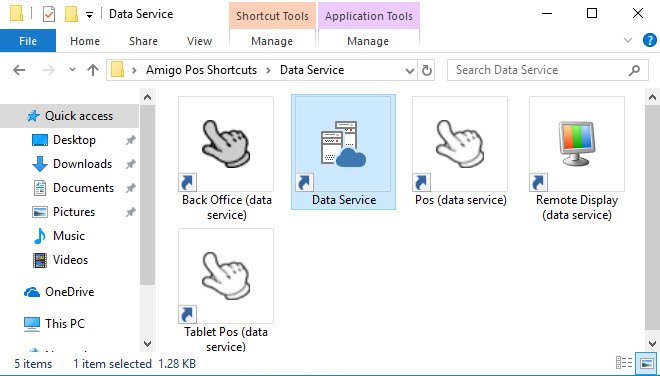
Task: Unpin Downloads using its pin icon
Action: pos(130,164)
